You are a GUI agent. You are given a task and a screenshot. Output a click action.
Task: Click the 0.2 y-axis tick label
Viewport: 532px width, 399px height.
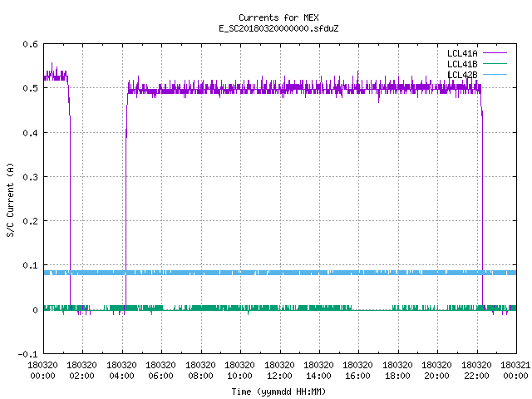tap(30, 221)
